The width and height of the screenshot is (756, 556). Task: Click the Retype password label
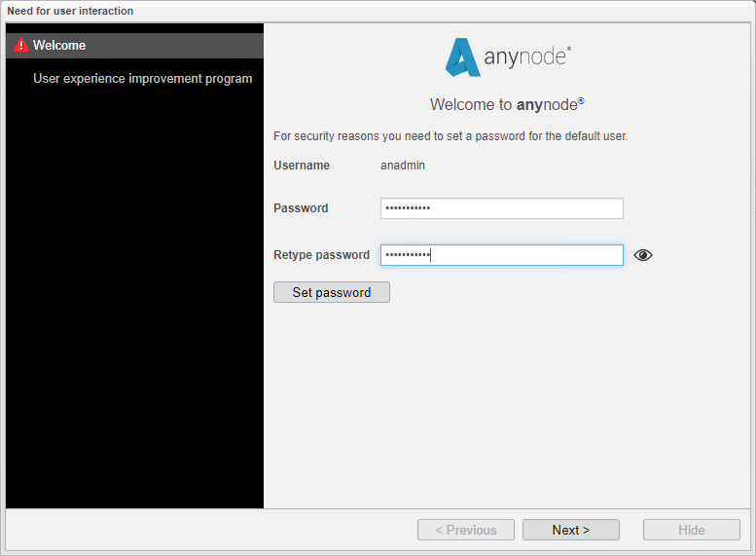[321, 255]
